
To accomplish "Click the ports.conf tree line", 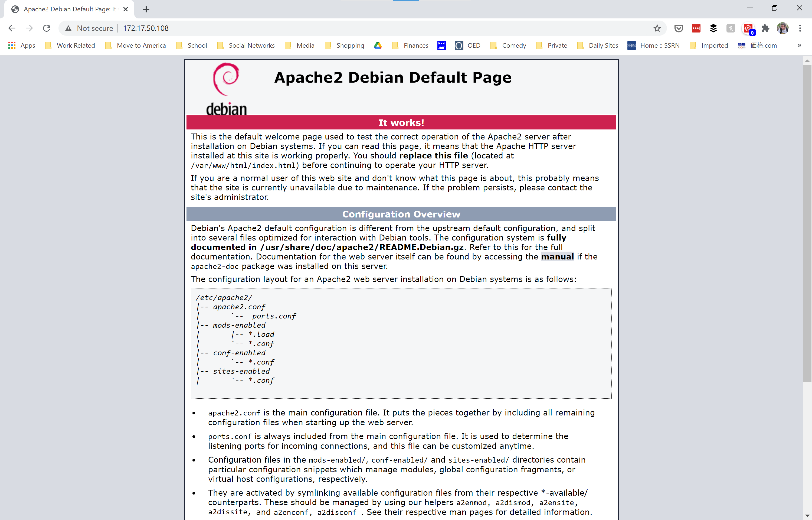I will (x=274, y=316).
